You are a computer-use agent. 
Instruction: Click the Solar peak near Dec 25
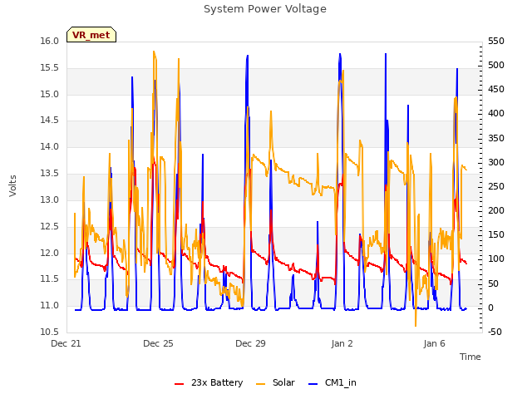point(154,52)
